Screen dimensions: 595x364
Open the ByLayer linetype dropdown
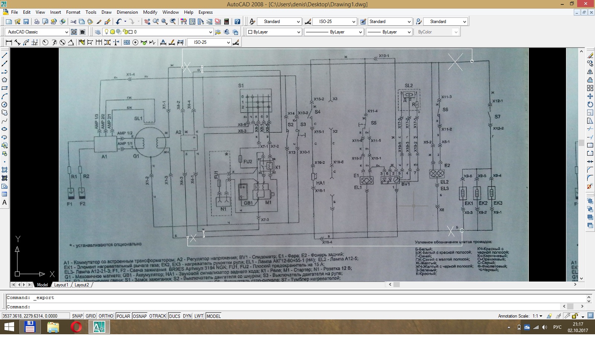tap(360, 32)
